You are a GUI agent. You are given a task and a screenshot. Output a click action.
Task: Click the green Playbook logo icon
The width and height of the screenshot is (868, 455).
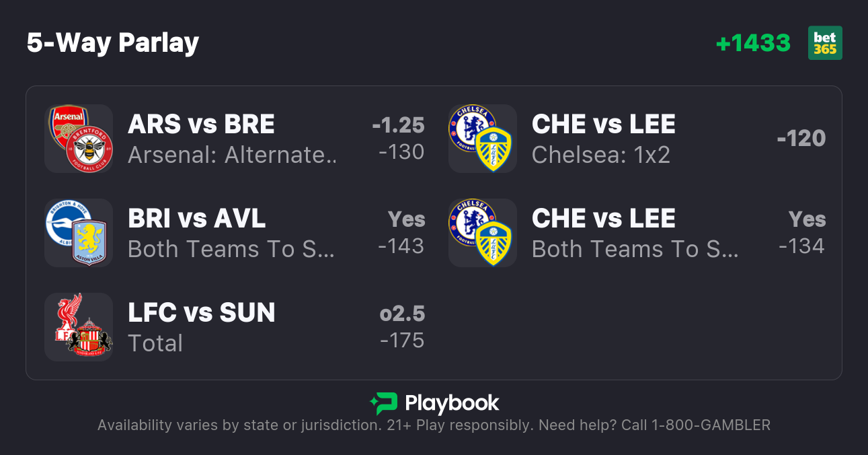point(383,403)
